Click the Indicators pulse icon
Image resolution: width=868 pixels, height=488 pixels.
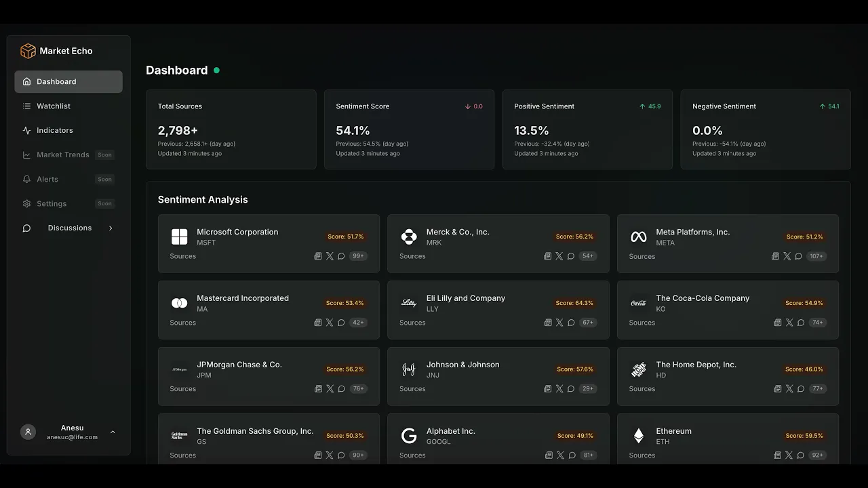pyautogui.click(x=26, y=130)
